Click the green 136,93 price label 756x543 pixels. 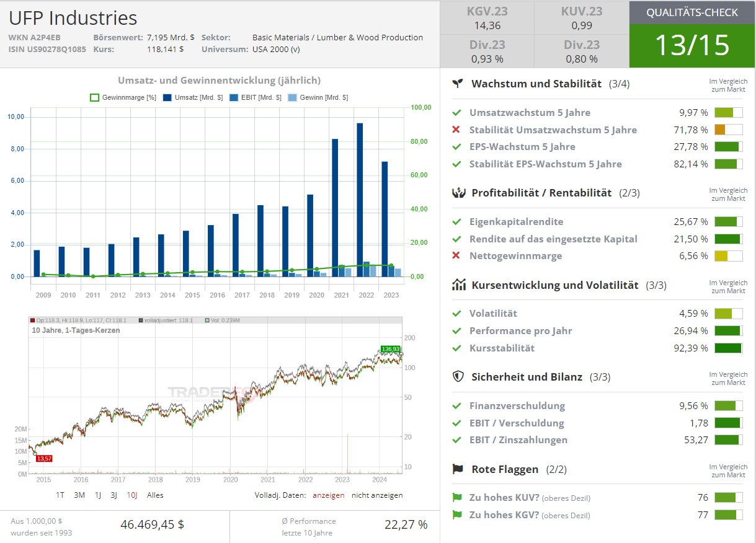click(x=390, y=350)
